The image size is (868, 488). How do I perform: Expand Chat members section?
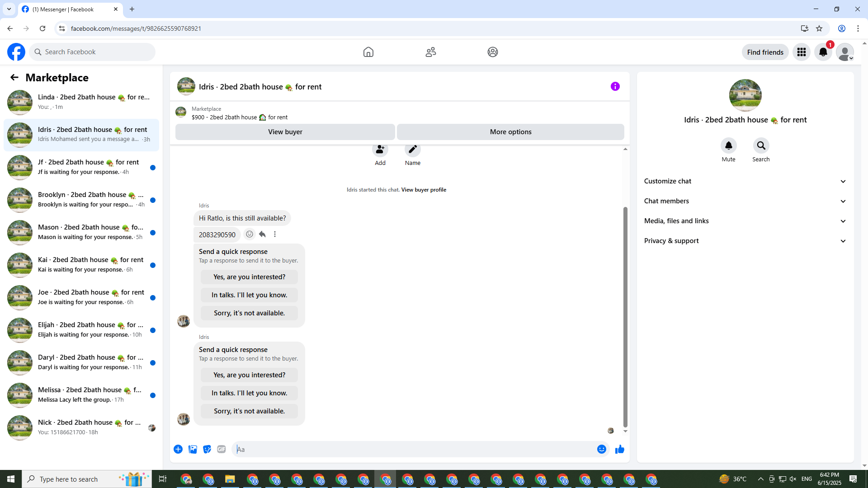click(745, 201)
